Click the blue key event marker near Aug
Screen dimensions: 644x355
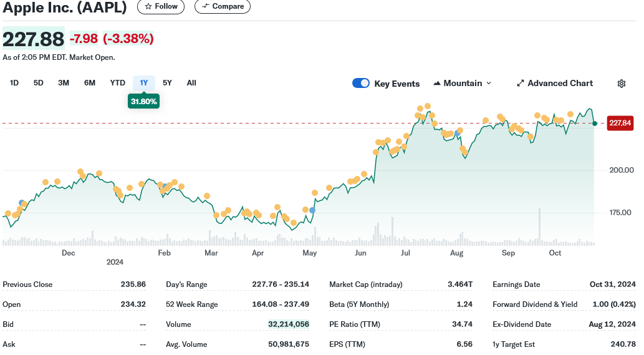point(457,133)
